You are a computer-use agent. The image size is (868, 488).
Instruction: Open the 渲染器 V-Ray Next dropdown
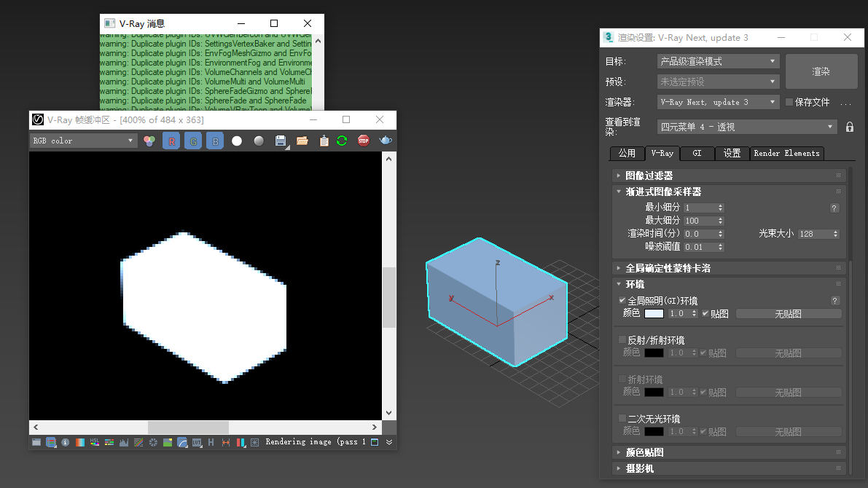tap(718, 103)
